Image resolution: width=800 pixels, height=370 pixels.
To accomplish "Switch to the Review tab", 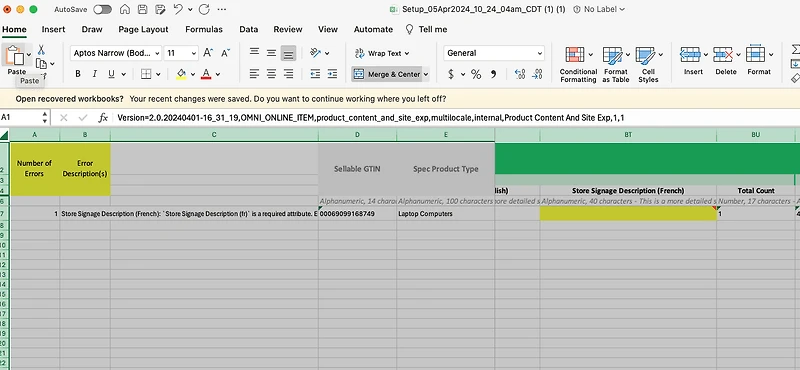I will point(288,29).
